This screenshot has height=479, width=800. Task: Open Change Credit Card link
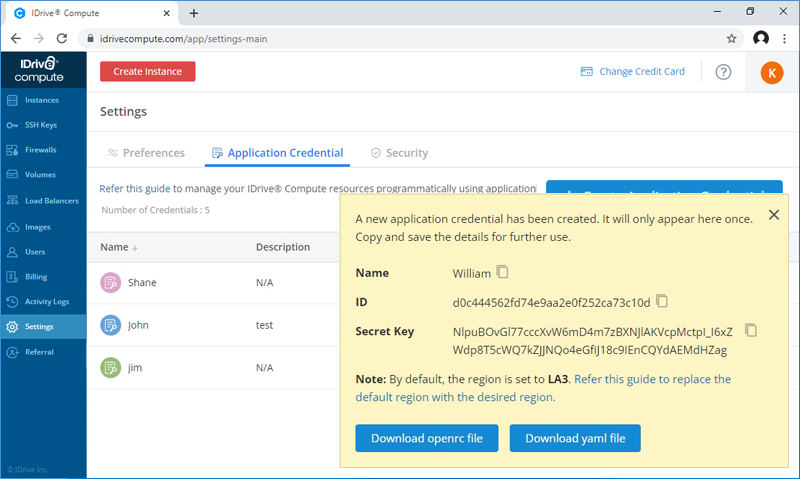click(633, 71)
